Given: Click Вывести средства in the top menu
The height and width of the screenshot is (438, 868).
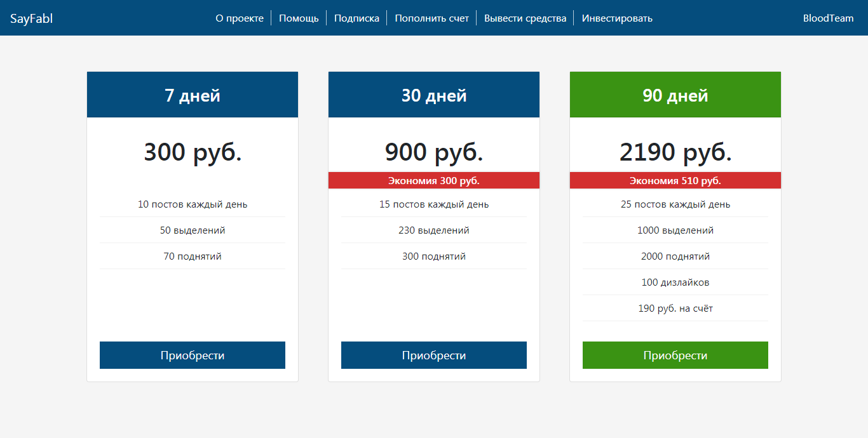Looking at the screenshot, I should coord(525,18).
